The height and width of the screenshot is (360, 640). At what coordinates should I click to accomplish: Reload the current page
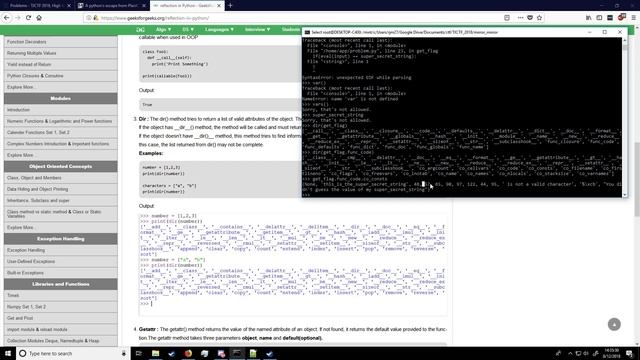click(28, 18)
